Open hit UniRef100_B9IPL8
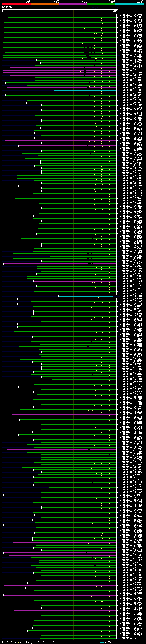Screen dimensions: 146x644 (131, 130)
